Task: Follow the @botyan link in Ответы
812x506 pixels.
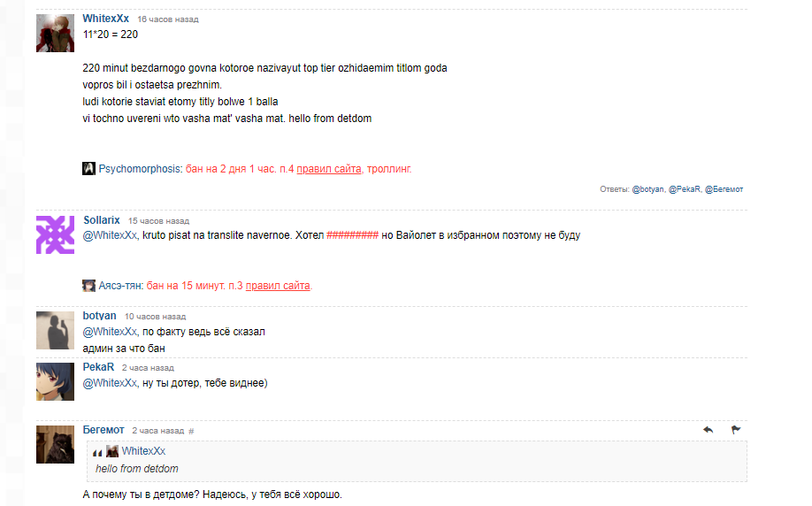Action: click(x=647, y=189)
